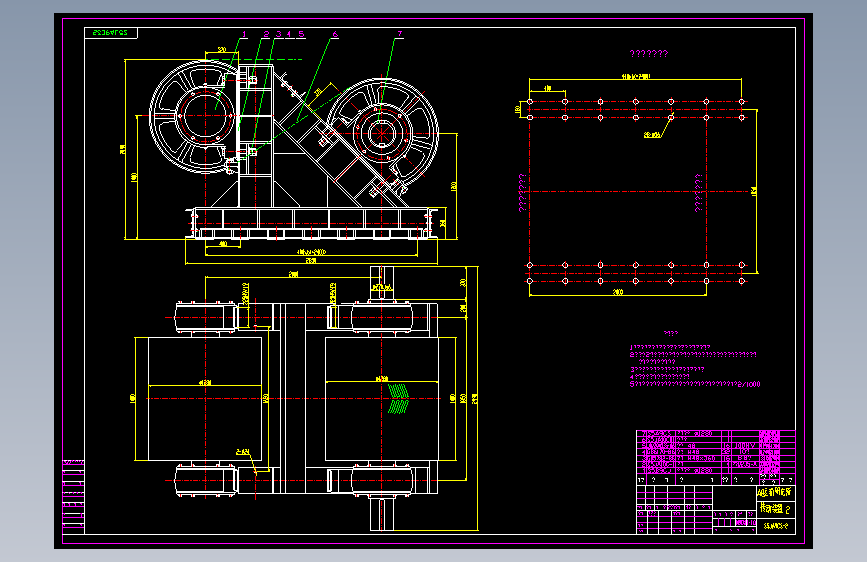This screenshot has width=867, height=562.
Task: Select the magenta question-mark title above hole pattern
Action: (x=649, y=54)
